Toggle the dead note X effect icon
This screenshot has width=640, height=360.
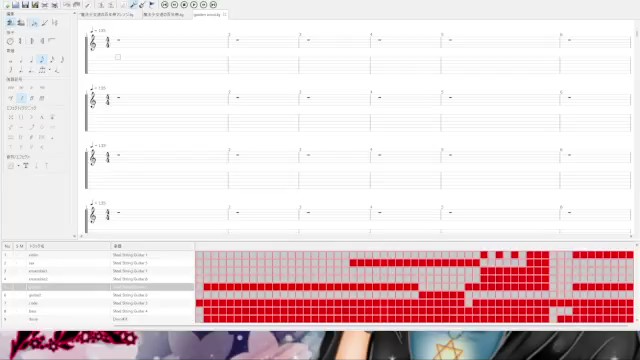click(x=11, y=117)
